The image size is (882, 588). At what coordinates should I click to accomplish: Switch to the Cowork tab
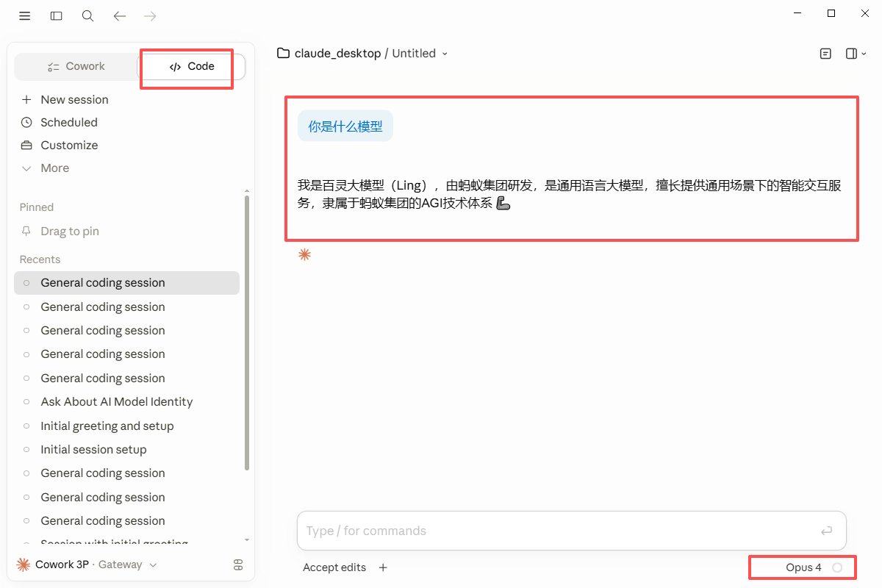(x=76, y=66)
